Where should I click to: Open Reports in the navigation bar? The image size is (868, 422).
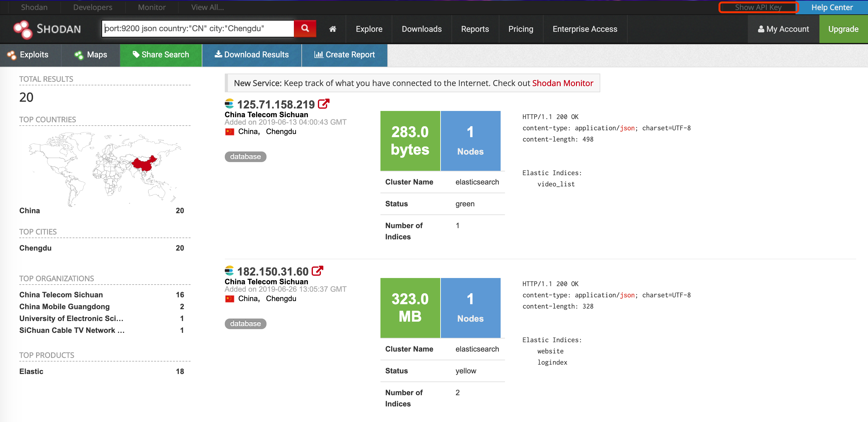(x=475, y=29)
